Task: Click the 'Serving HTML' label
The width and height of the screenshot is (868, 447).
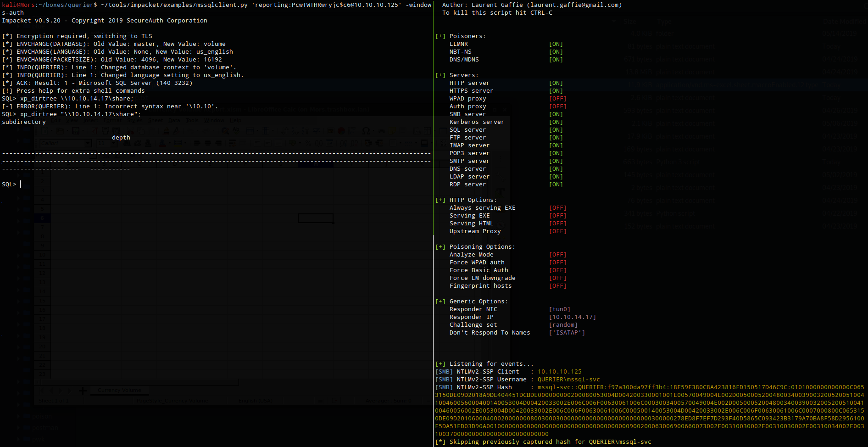Action: pyautogui.click(x=471, y=223)
